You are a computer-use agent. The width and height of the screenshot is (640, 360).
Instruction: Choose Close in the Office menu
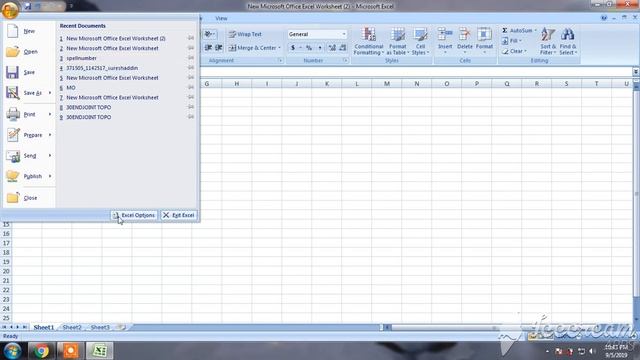(29, 198)
